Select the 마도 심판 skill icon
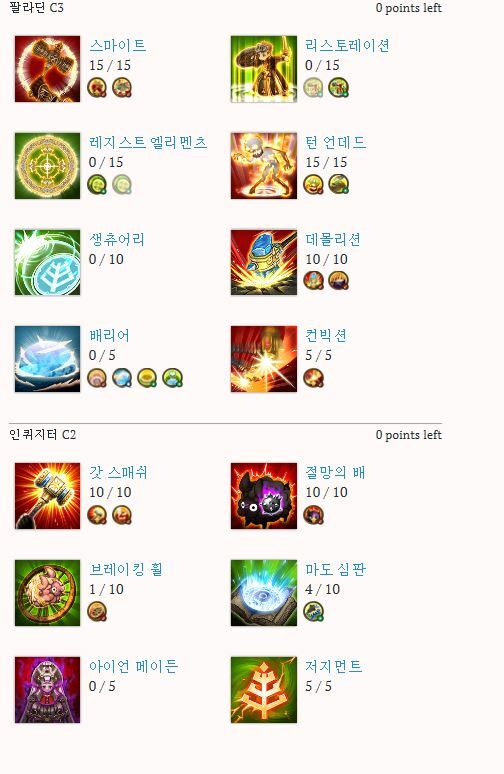 [264, 593]
